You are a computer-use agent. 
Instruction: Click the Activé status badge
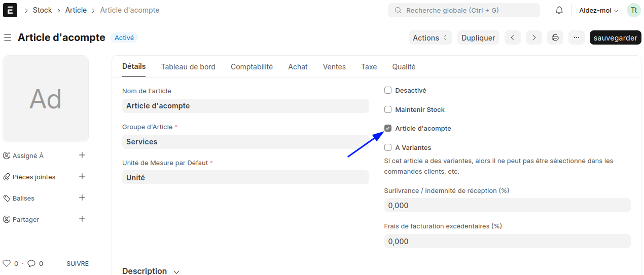(124, 37)
